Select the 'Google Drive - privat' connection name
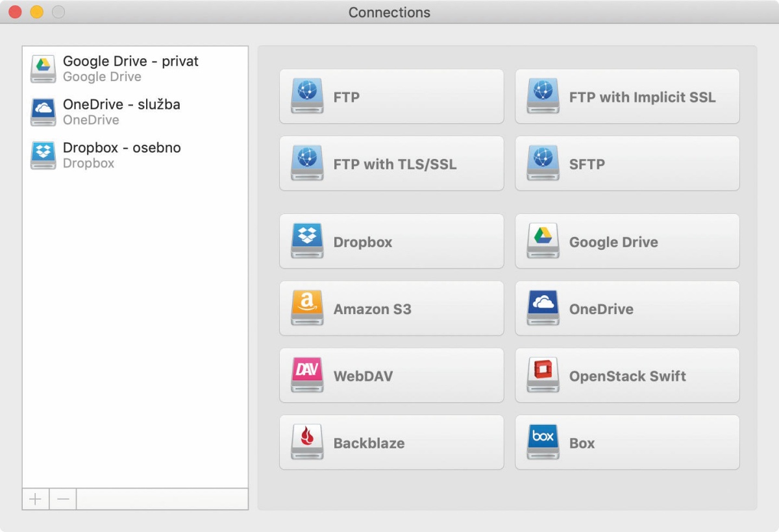779x532 pixels. pyautogui.click(x=130, y=61)
